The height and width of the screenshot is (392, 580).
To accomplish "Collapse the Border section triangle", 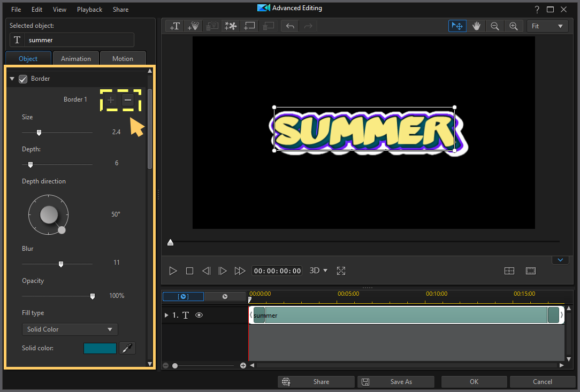I will pyautogui.click(x=12, y=78).
